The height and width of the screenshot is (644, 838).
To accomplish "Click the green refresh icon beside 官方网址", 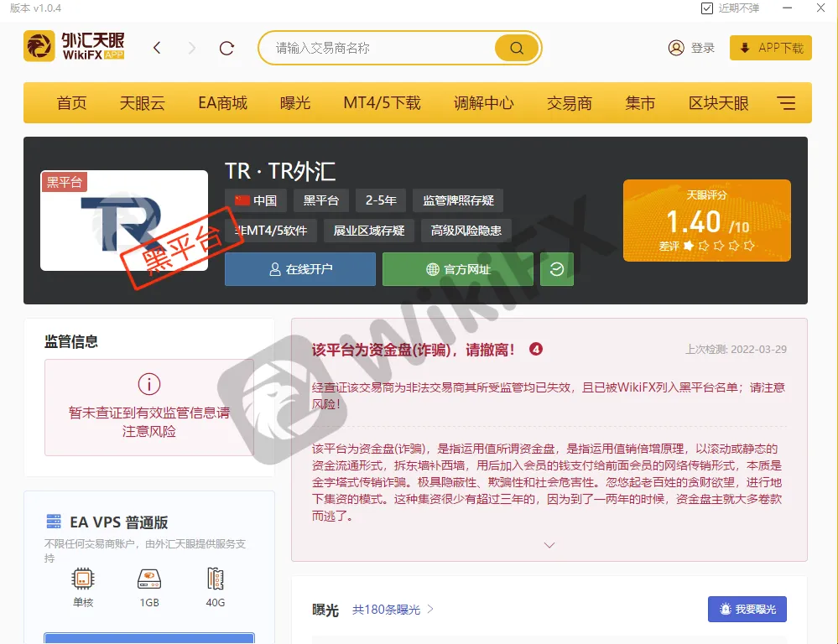I will [557, 269].
